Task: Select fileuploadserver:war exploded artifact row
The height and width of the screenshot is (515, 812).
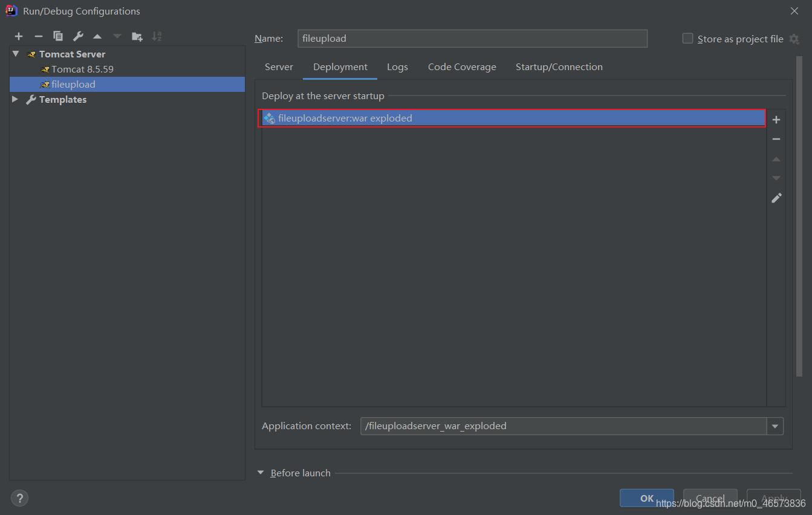Action: [512, 118]
